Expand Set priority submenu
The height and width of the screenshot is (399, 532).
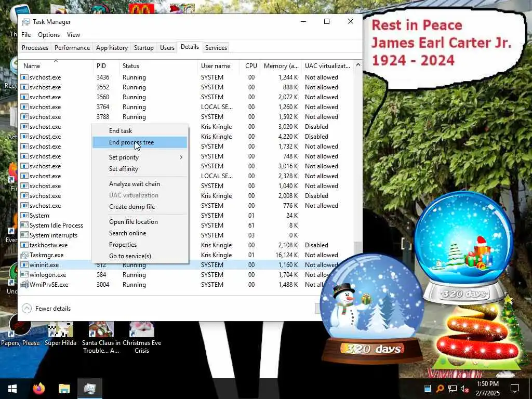[140, 157]
